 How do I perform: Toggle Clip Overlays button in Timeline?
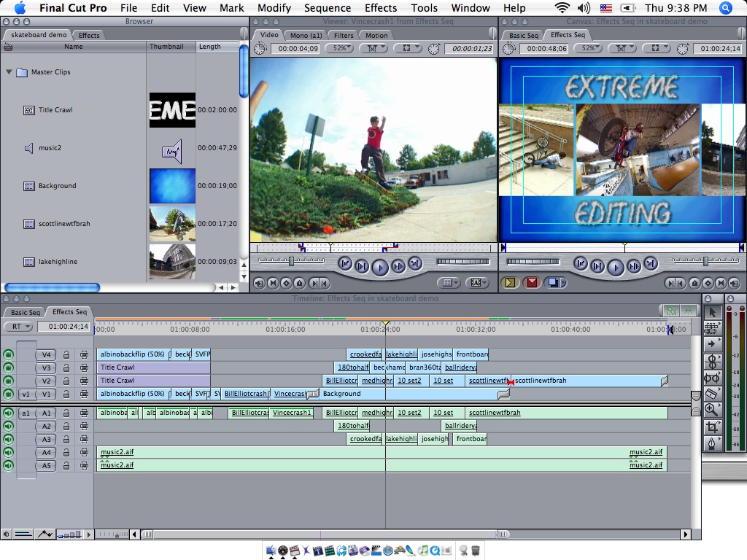coord(44,534)
